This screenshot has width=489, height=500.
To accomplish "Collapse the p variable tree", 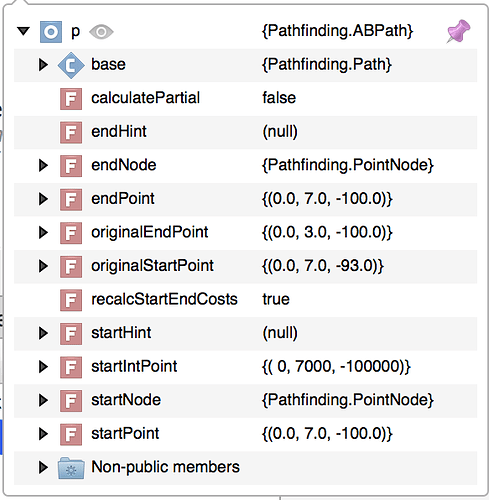I will [x=23, y=31].
